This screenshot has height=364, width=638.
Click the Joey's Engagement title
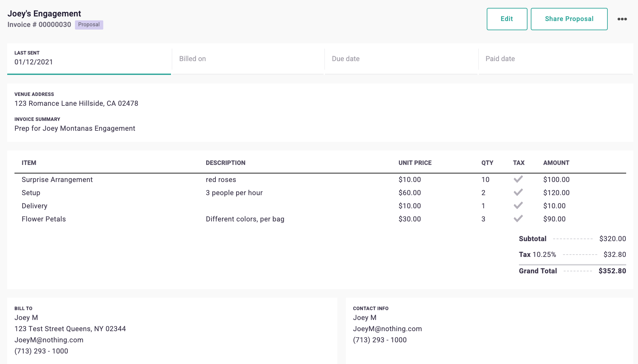44,13
